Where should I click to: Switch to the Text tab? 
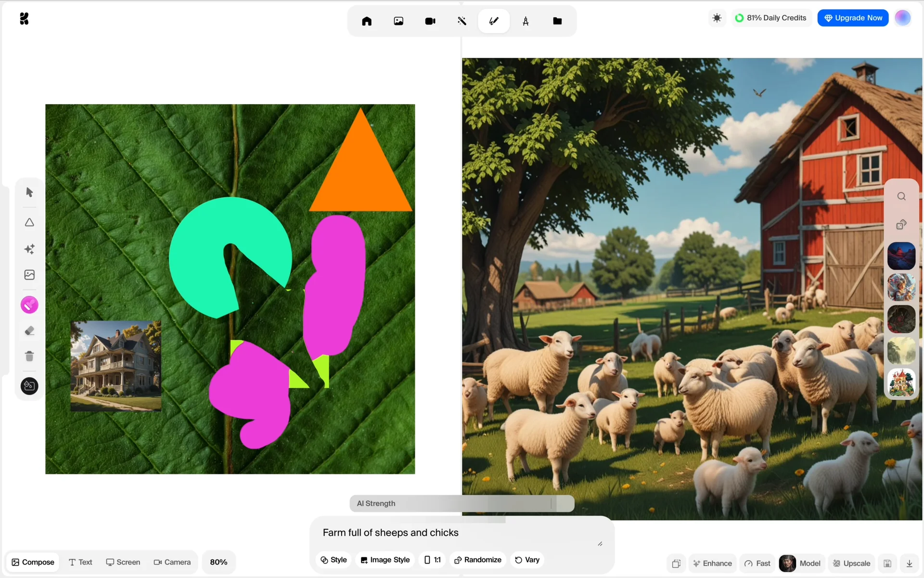click(x=80, y=562)
